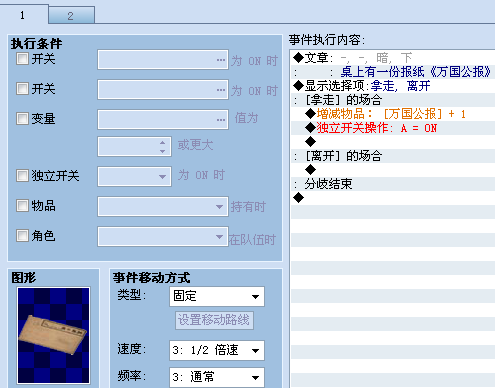Select the 分歧结束 line
The image size is (495, 388).
pyautogui.click(x=393, y=184)
